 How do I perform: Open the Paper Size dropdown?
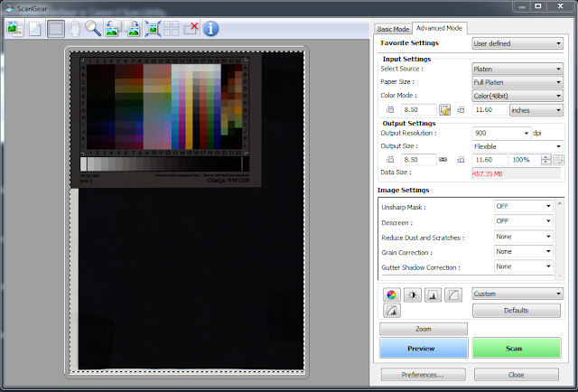tap(517, 82)
